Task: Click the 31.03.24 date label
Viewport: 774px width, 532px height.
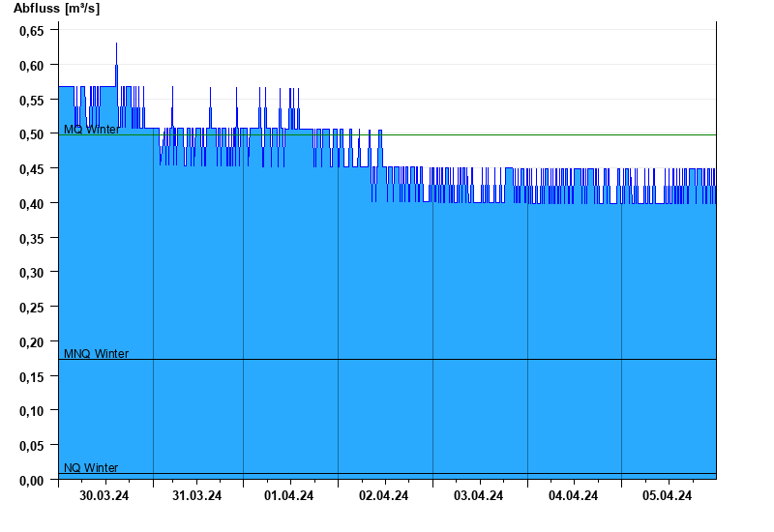Action: [197, 496]
